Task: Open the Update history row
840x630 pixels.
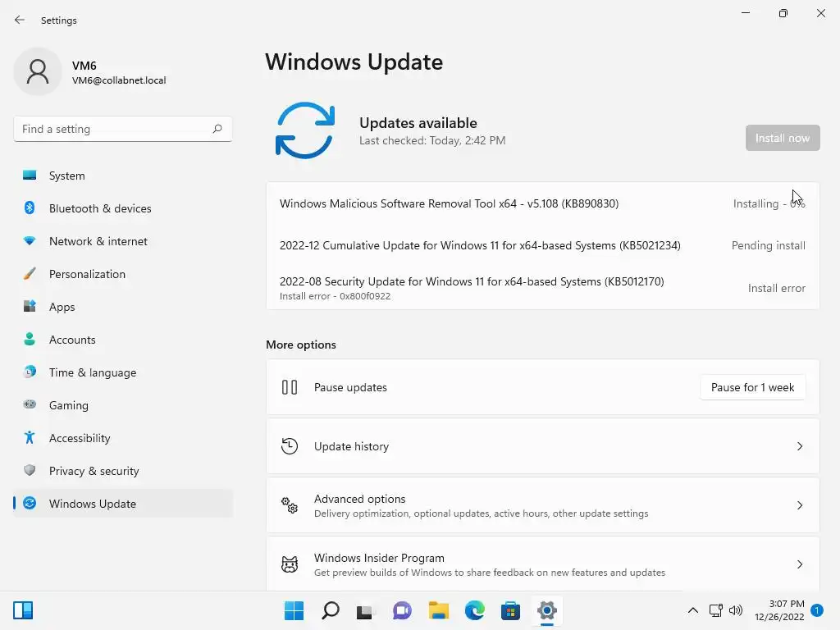Action: coord(543,446)
